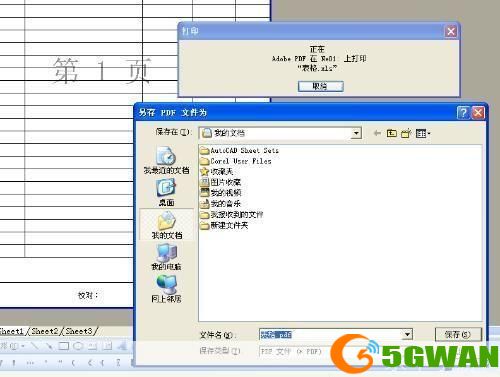Click the 文件名 filename input field
This screenshot has width=500, height=377.
332,334
